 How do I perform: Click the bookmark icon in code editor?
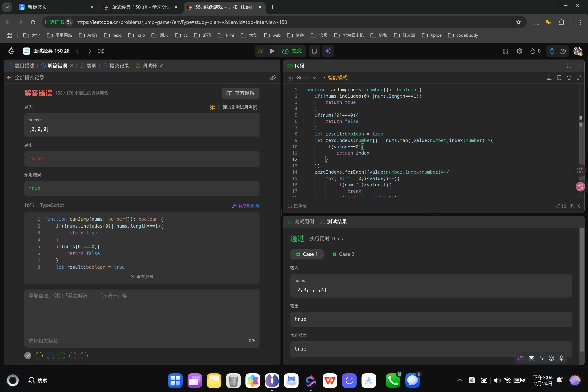pyautogui.click(x=559, y=78)
